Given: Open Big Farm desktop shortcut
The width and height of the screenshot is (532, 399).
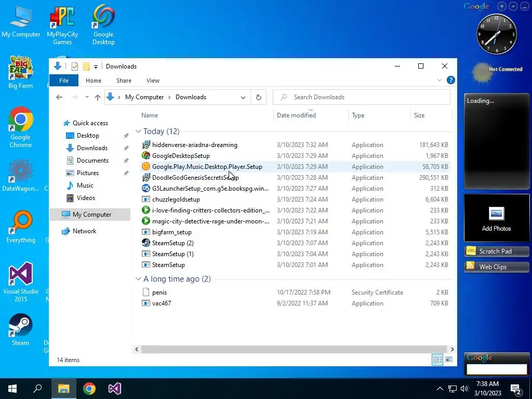Looking at the screenshot, I should click(x=21, y=72).
